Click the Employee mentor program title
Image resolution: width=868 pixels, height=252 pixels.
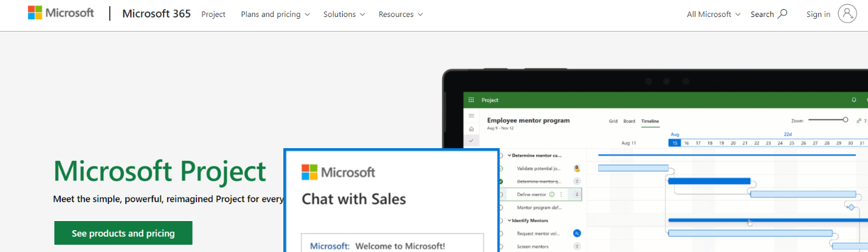point(528,120)
